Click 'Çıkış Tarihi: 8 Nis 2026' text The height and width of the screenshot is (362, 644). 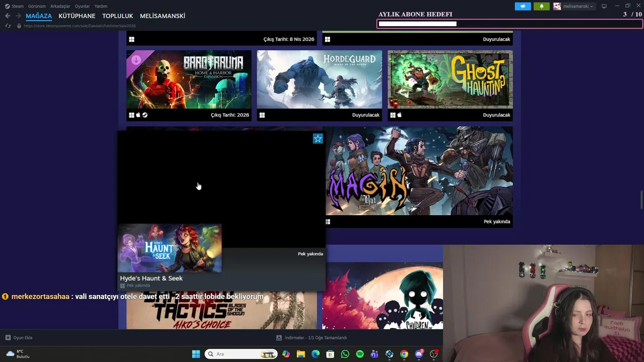[x=289, y=39]
